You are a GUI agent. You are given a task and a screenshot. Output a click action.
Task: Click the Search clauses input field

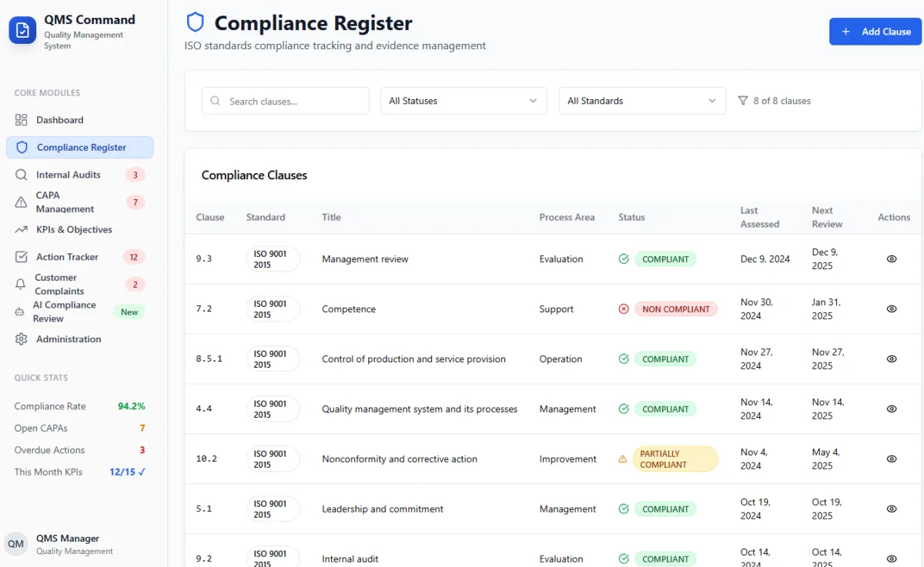[293, 101]
